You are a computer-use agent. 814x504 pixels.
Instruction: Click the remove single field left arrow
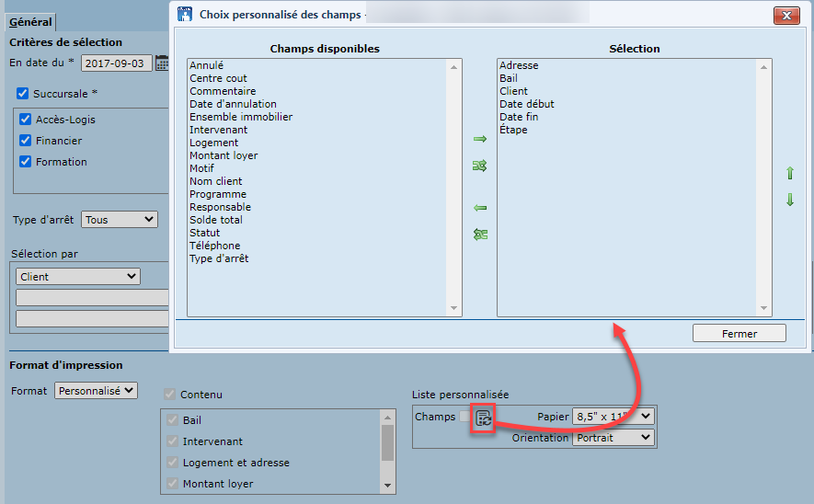coord(479,208)
